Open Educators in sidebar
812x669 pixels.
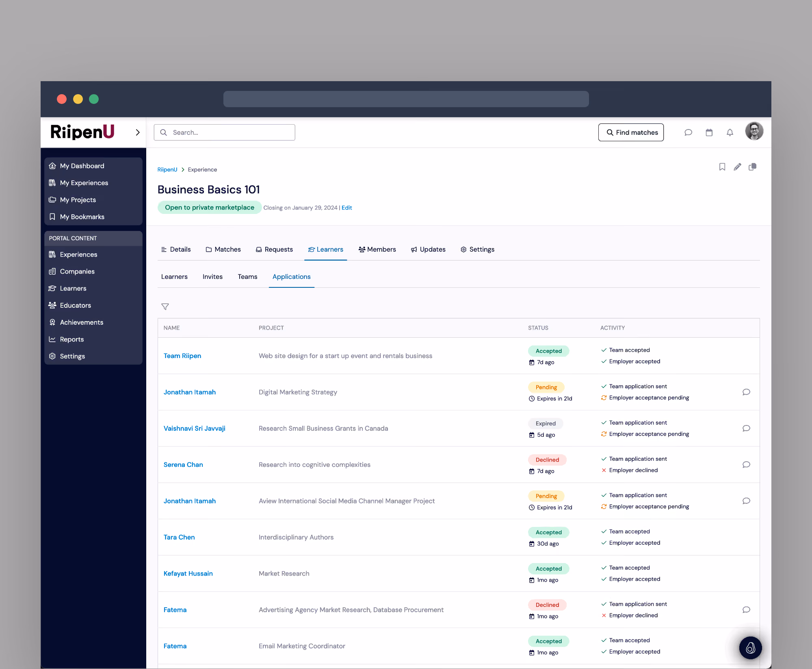point(93,305)
